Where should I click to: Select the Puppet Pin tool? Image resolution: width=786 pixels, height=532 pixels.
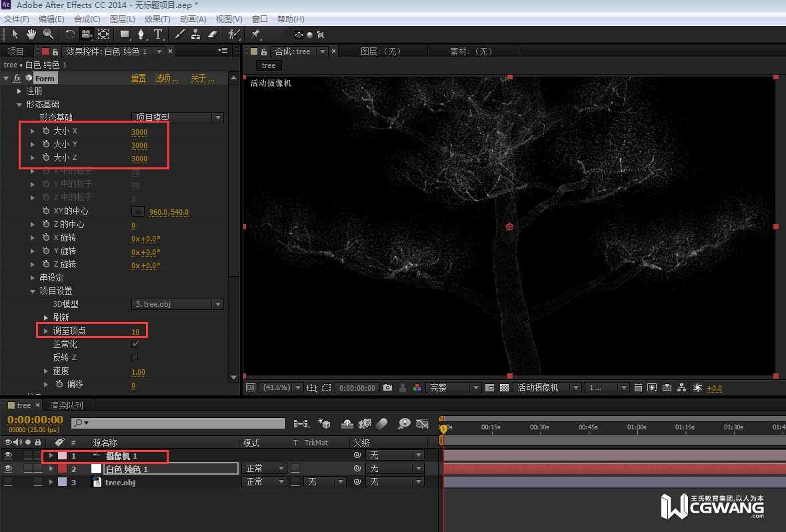point(255,34)
